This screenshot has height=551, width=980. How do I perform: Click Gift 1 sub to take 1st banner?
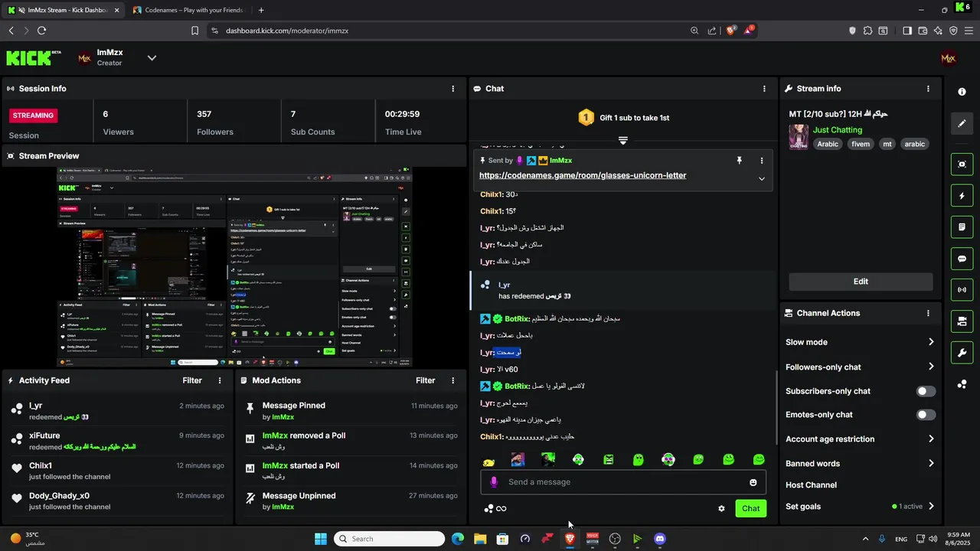click(623, 118)
